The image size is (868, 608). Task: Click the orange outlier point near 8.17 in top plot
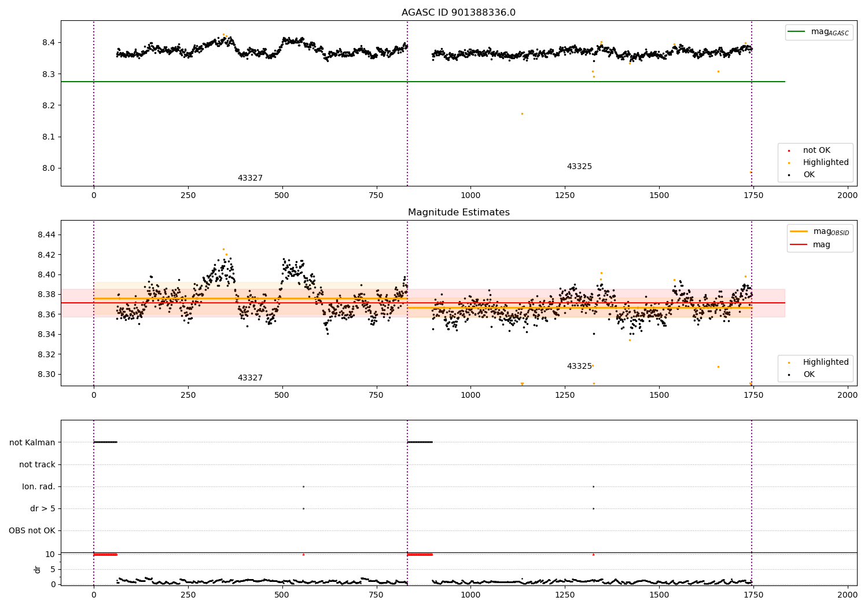tap(522, 113)
